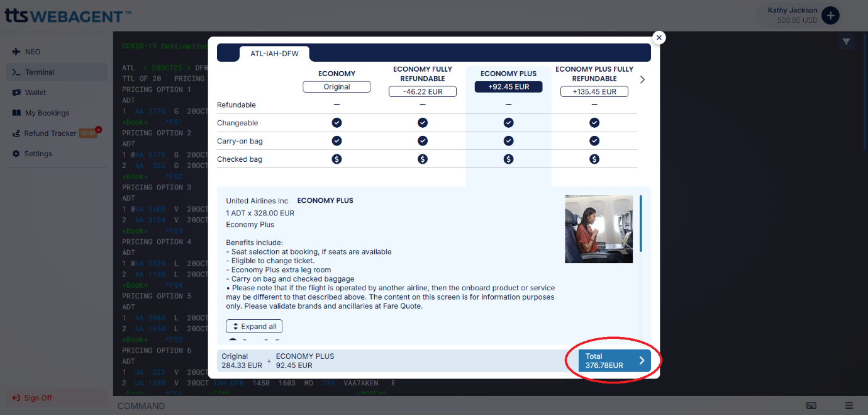Viewport: 868px width, 415px height.
Task: Click the fare details vertical scrollbar
Action: click(641, 224)
